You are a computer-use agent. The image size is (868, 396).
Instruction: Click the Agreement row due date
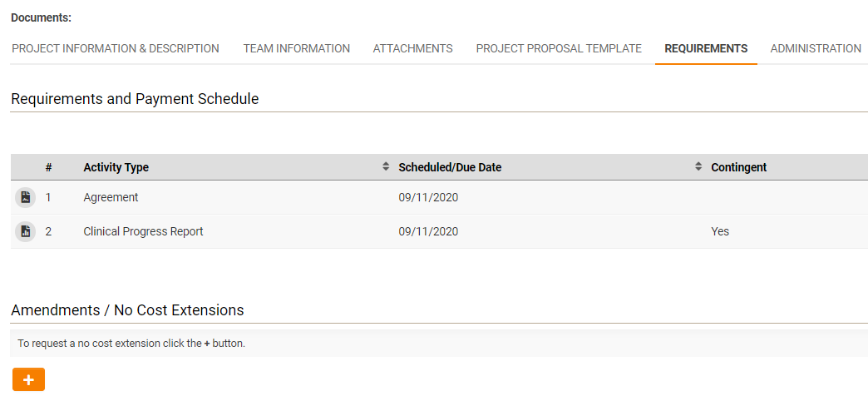[428, 198]
